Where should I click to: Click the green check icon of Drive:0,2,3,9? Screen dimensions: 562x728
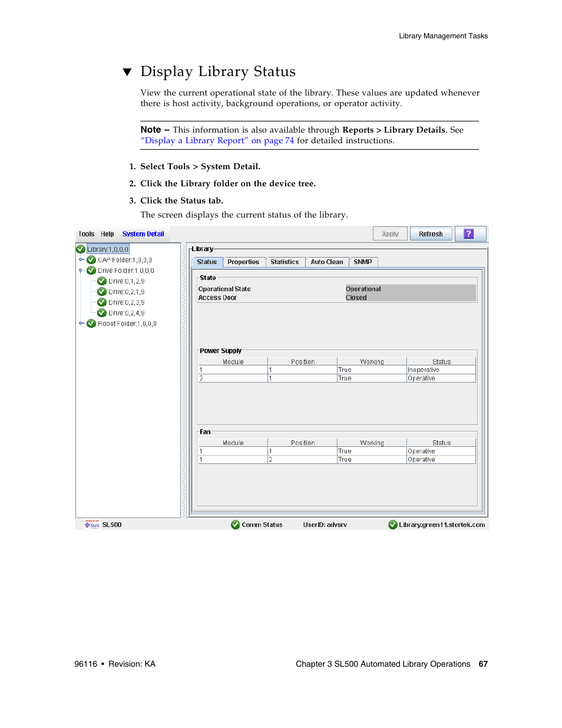(x=102, y=302)
